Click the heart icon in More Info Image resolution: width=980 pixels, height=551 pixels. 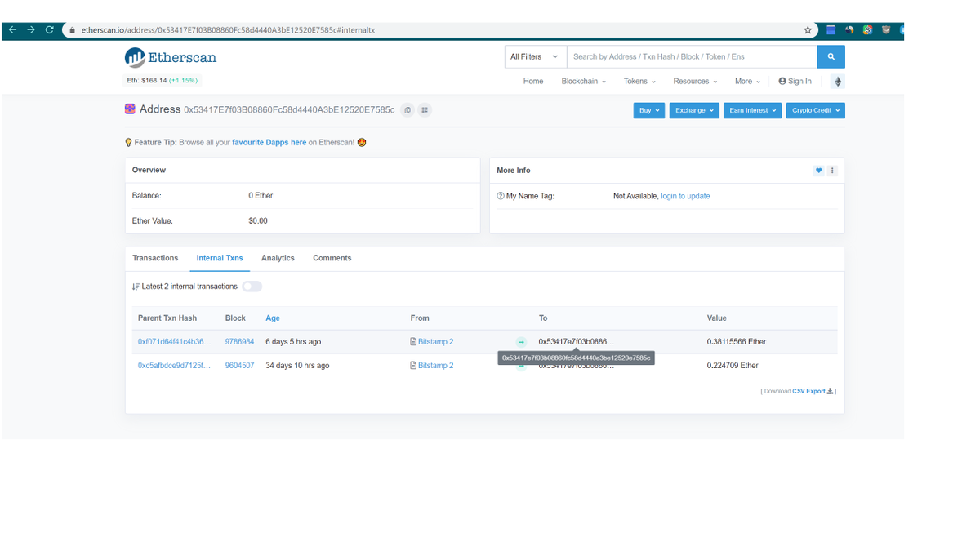pyautogui.click(x=818, y=171)
